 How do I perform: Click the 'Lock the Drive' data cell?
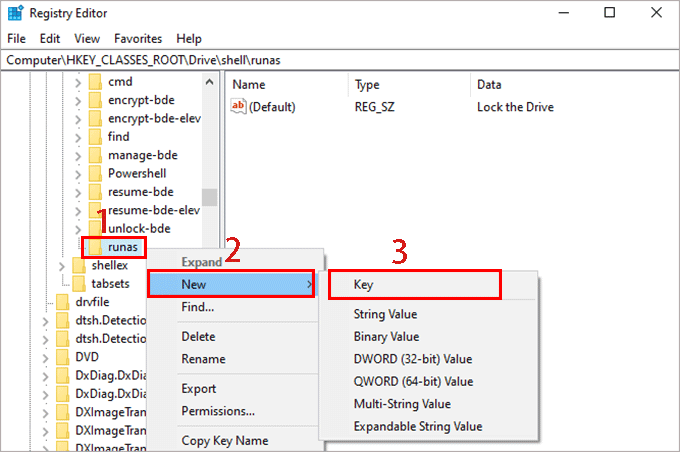tap(515, 107)
